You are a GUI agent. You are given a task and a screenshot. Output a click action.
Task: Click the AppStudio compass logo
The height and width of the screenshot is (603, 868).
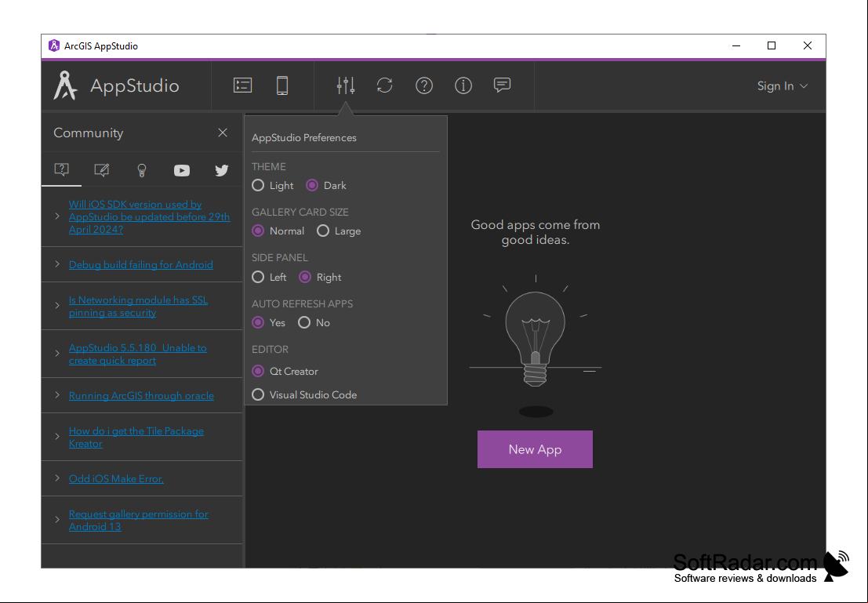65,85
